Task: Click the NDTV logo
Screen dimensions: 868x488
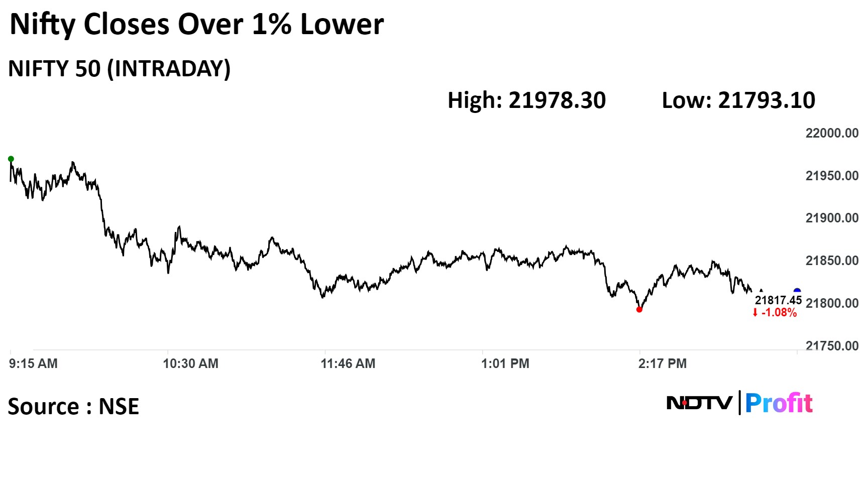Action: (x=699, y=403)
